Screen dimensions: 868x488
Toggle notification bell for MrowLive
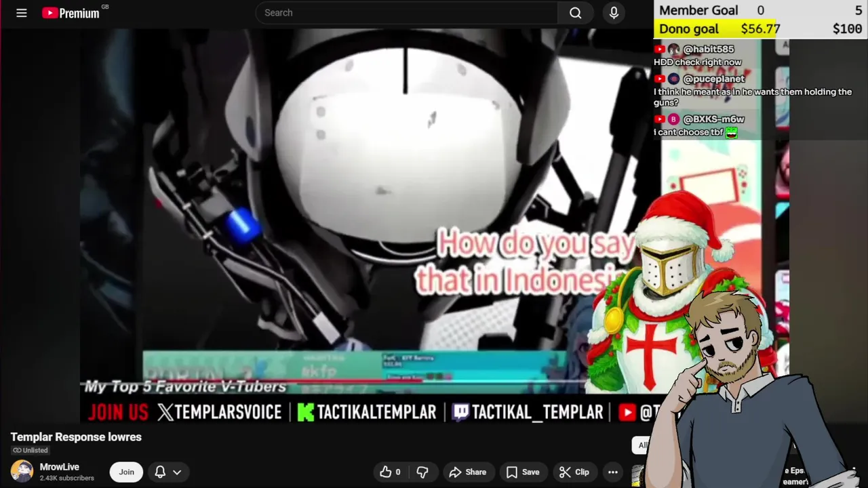point(160,472)
